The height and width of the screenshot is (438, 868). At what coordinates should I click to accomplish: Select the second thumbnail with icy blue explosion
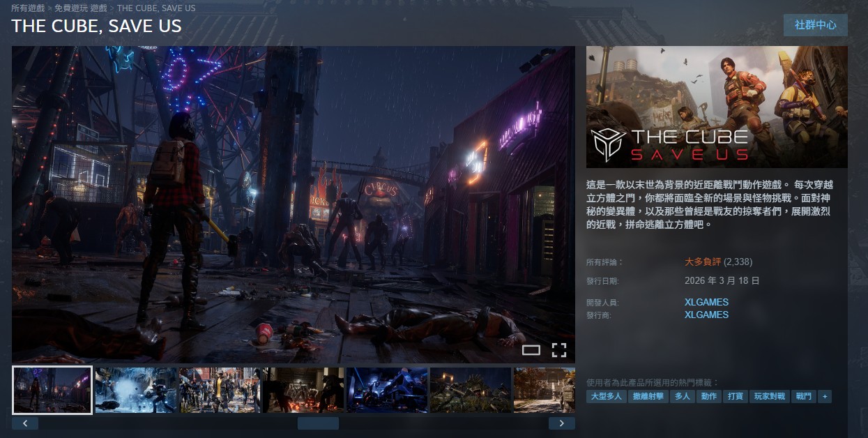tap(135, 390)
